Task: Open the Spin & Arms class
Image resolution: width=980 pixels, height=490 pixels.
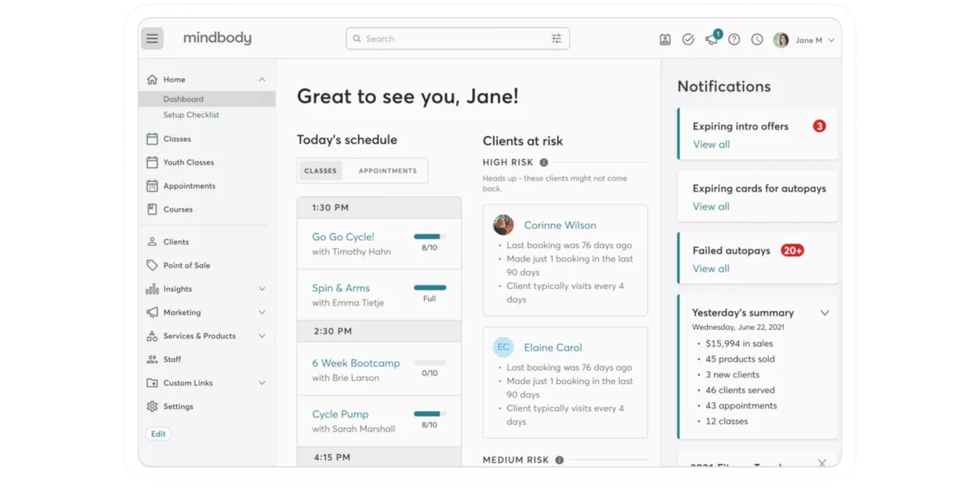Action: click(x=341, y=288)
